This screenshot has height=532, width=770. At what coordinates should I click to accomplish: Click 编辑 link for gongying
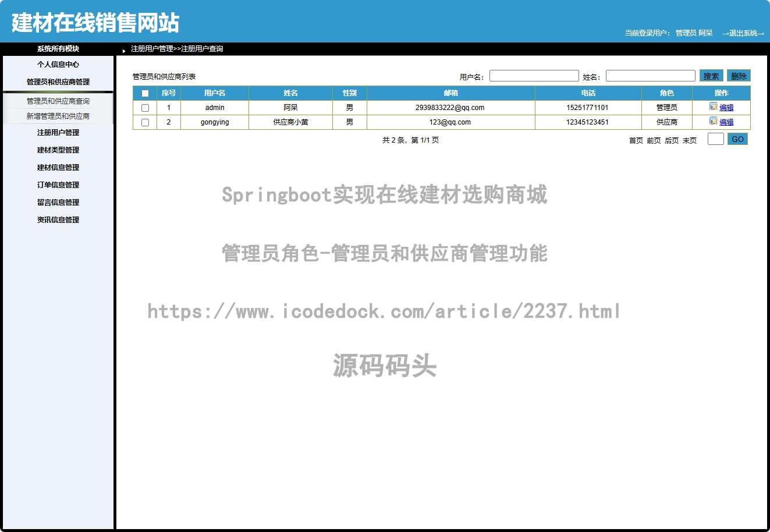726,122
